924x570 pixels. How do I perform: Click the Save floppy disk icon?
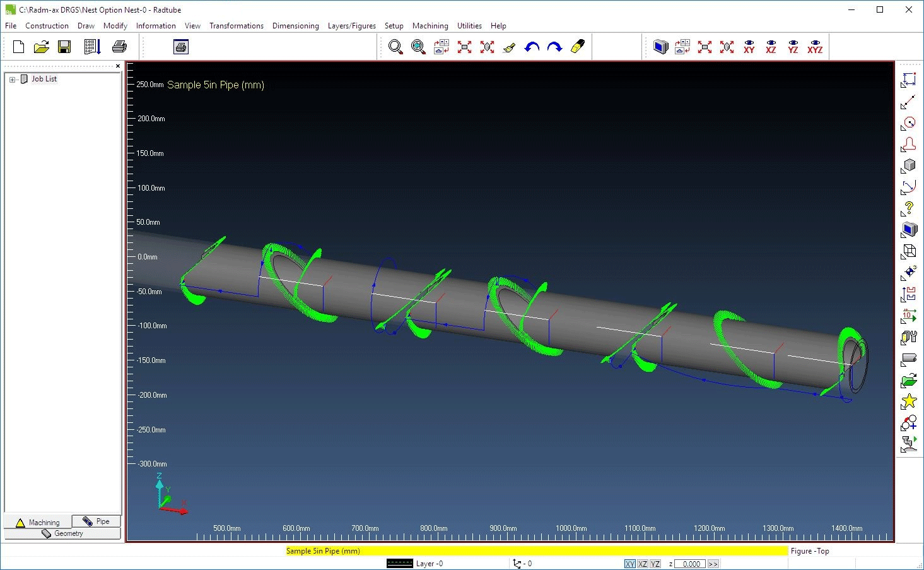point(64,47)
